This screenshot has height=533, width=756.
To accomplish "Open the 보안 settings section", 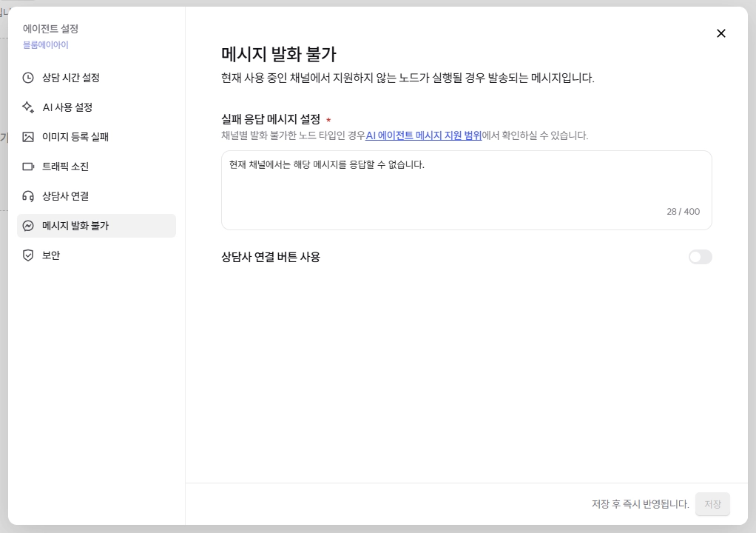I will coord(96,255).
